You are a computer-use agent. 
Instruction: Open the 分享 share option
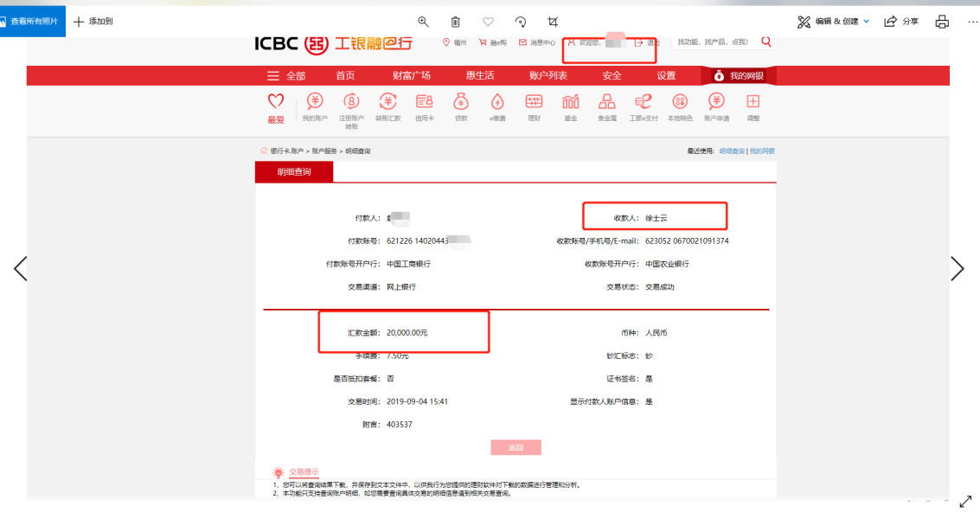click(901, 22)
